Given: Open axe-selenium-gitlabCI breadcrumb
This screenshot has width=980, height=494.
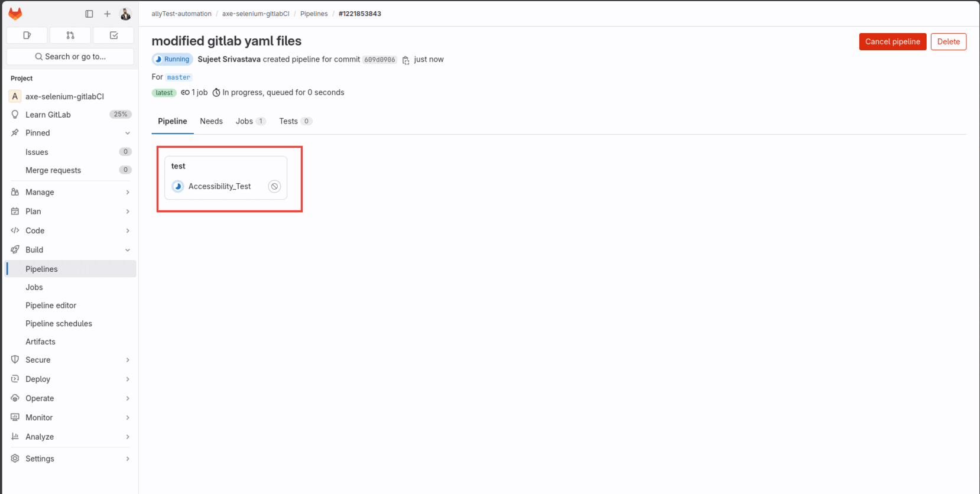Looking at the screenshot, I should (256, 14).
